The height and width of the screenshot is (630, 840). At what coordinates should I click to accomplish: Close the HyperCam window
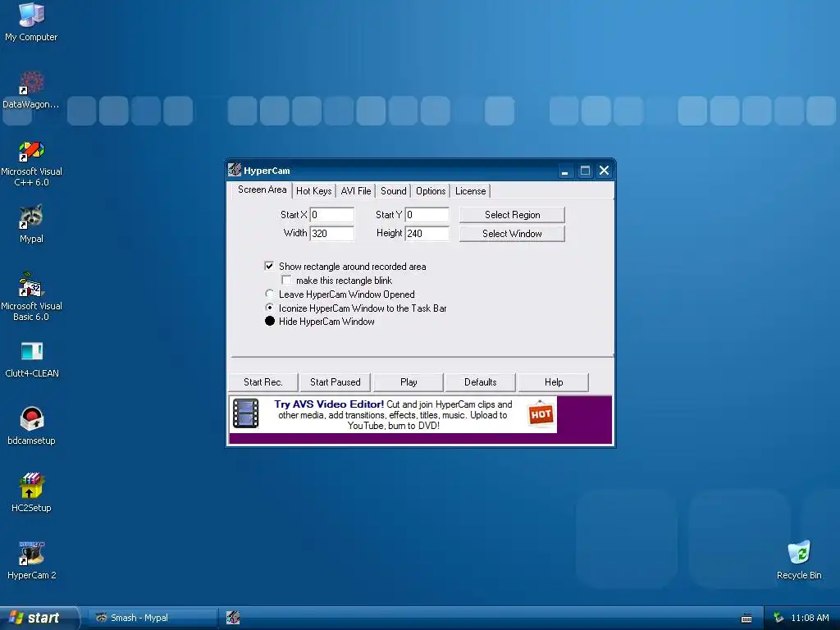(605, 171)
